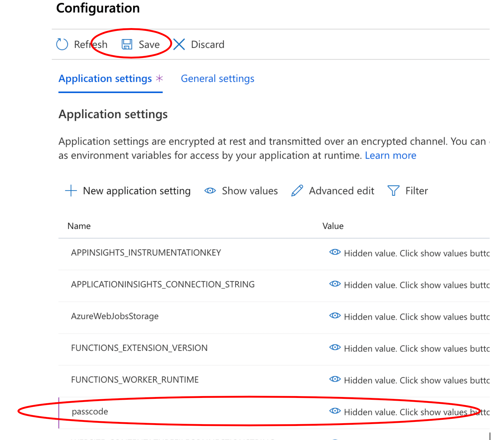Open the Application settings tab
504x440 pixels.
click(105, 79)
